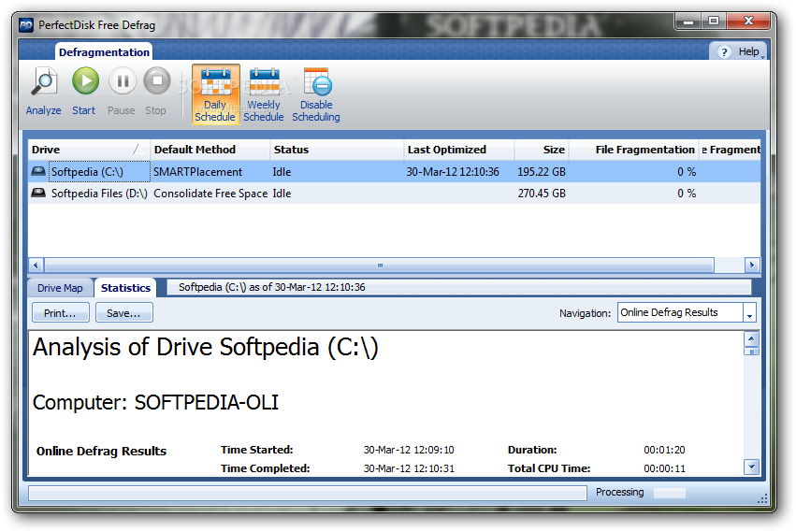Switch to the Drive Map tab

(x=60, y=288)
